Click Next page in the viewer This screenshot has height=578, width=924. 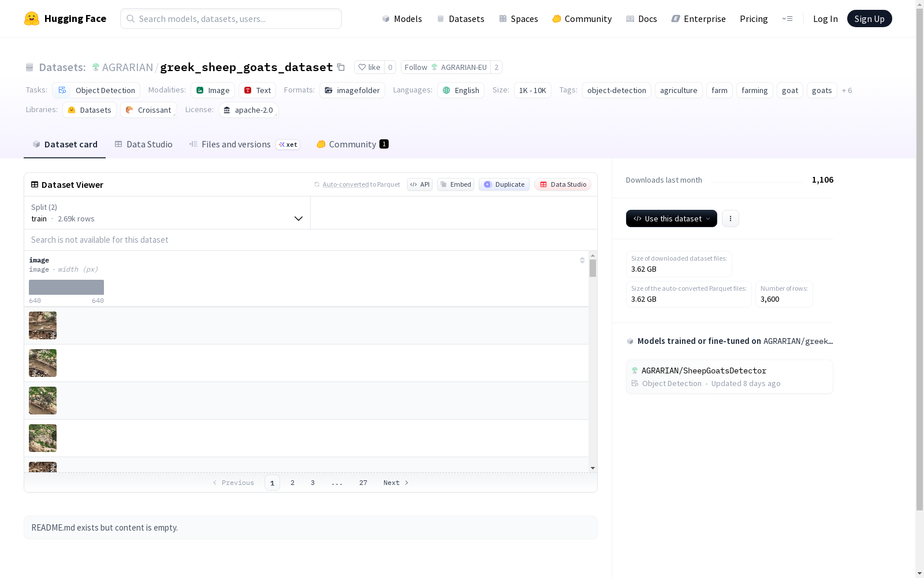396,483
